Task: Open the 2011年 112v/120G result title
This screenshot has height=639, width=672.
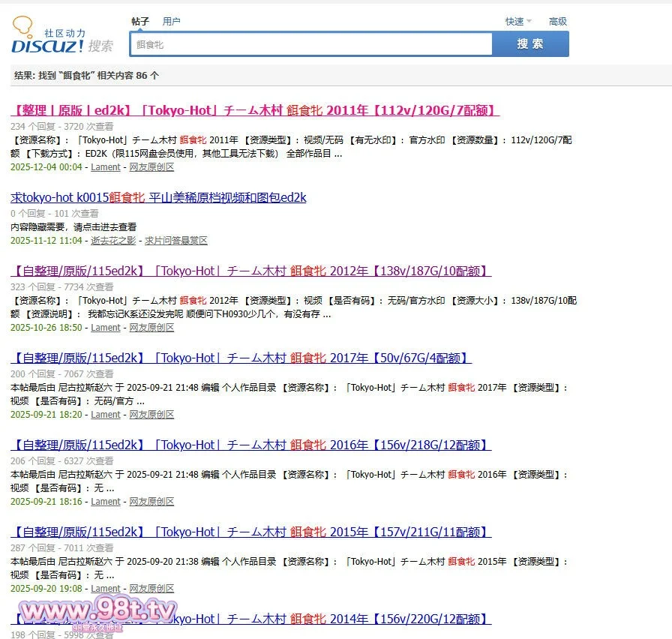Action: [x=255, y=111]
